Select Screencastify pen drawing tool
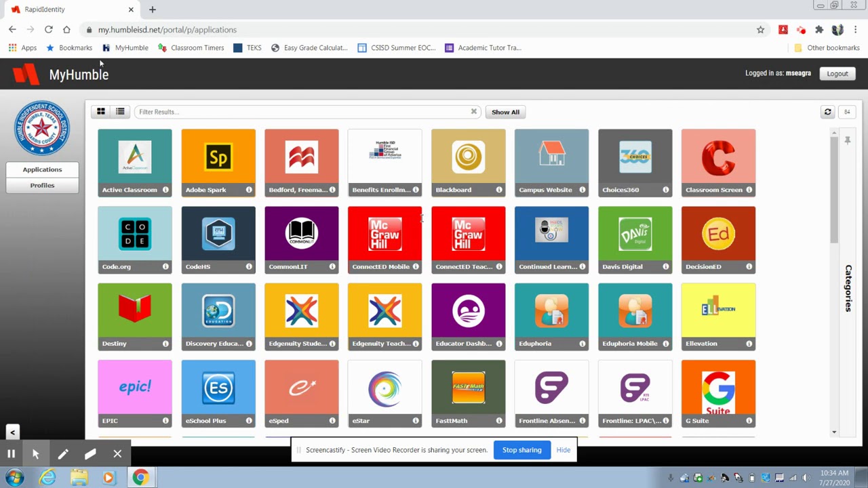 pyautogui.click(x=63, y=454)
